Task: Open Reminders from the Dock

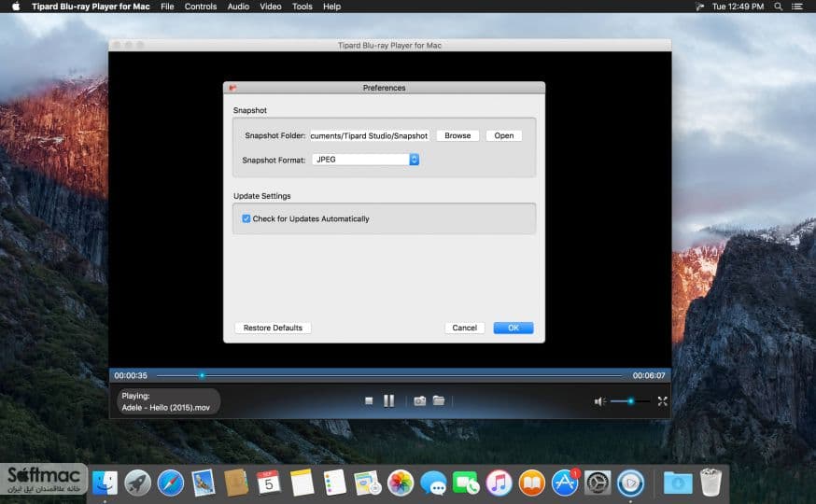Action: tap(334, 483)
